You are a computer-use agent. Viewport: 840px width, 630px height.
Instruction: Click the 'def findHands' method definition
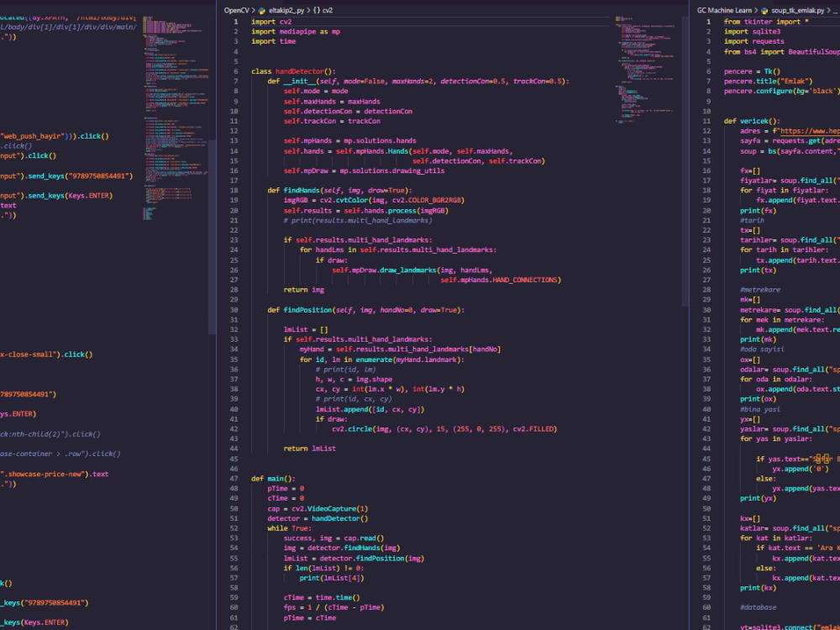tap(339, 190)
